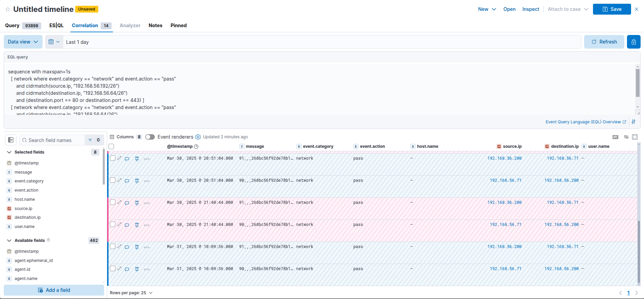Open Rows per page dropdown
644x299 pixels.
pyautogui.click(x=131, y=293)
